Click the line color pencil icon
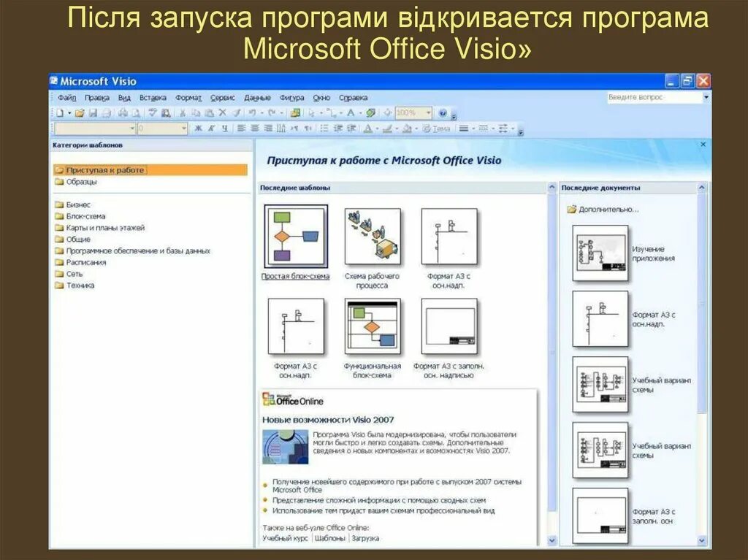Viewport: 748px width, 560px height. (387, 129)
